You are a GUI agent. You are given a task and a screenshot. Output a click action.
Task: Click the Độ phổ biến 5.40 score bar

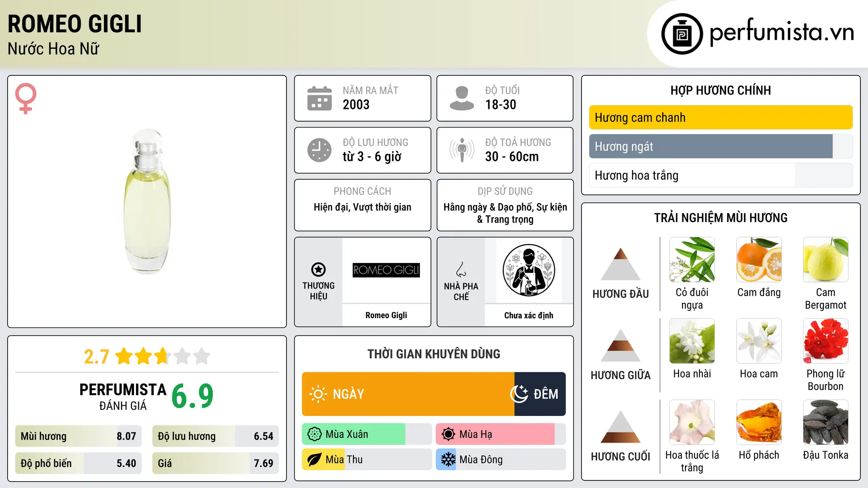pyautogui.click(x=78, y=463)
